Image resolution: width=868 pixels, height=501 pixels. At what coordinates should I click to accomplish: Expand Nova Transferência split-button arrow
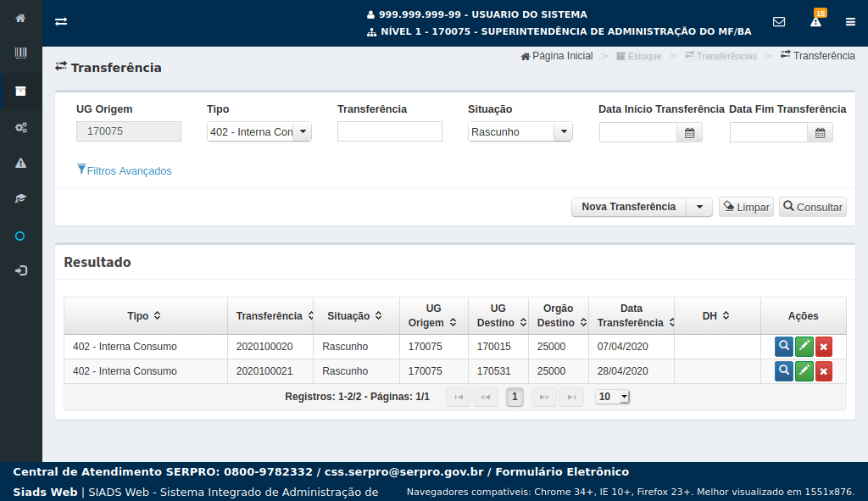(699, 207)
